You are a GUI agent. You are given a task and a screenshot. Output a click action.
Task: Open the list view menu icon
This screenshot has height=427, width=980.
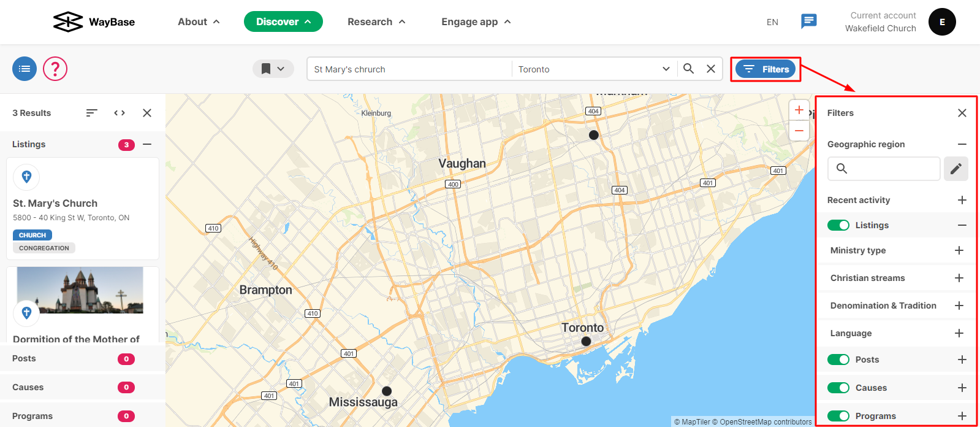[x=25, y=69]
